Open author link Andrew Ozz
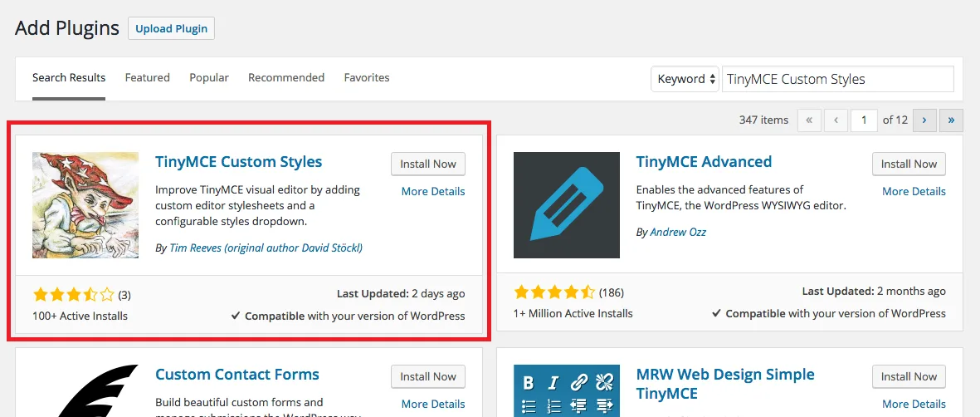Image resolution: width=980 pixels, height=417 pixels. (x=678, y=233)
